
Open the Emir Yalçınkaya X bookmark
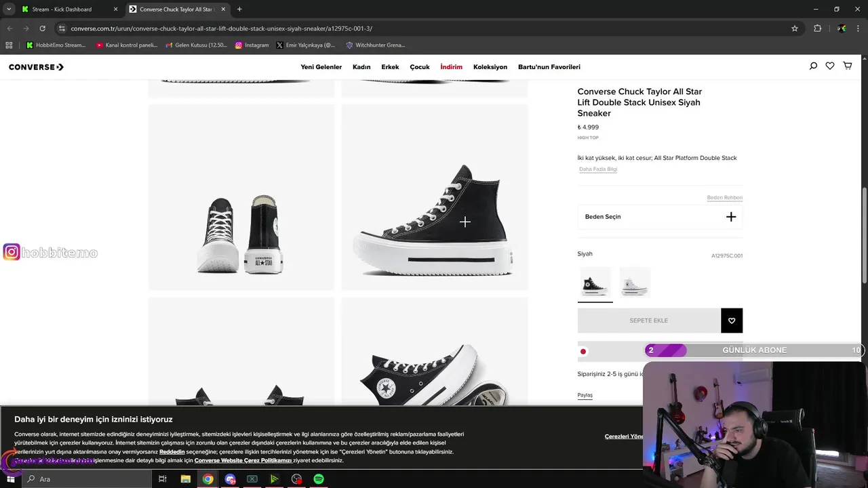click(306, 45)
